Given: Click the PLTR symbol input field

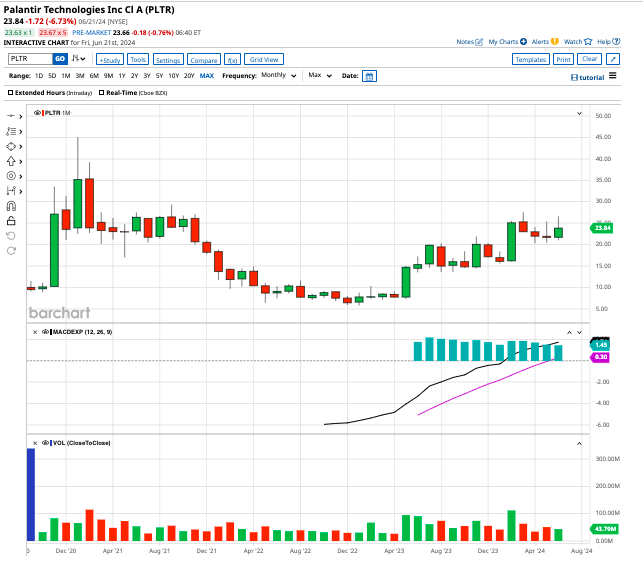Looking at the screenshot, I should click(30, 59).
